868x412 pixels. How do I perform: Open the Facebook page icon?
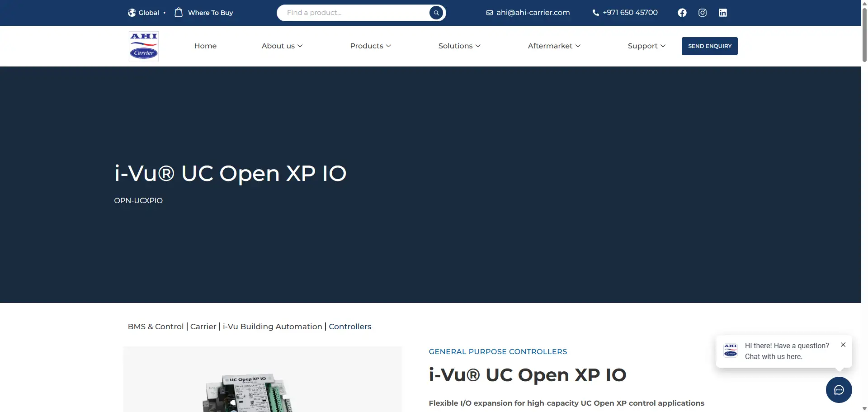tap(682, 13)
